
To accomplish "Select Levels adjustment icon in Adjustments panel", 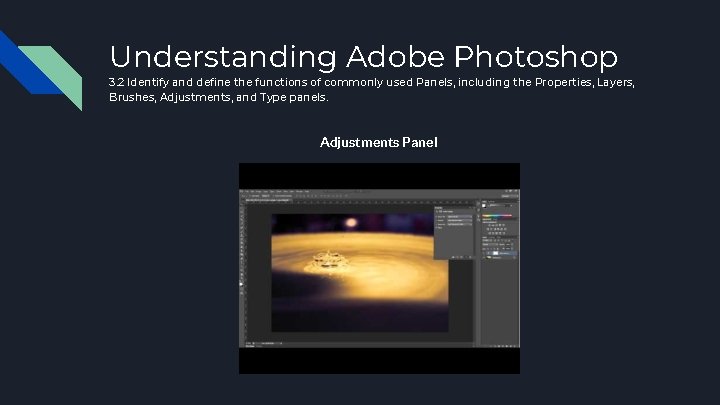I will [493, 225].
